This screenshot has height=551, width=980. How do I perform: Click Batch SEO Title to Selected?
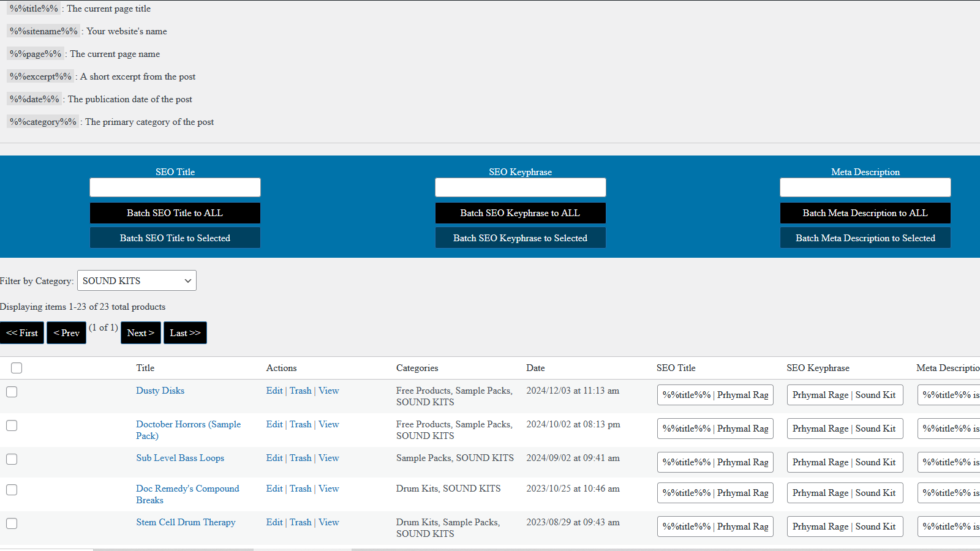pyautogui.click(x=175, y=238)
